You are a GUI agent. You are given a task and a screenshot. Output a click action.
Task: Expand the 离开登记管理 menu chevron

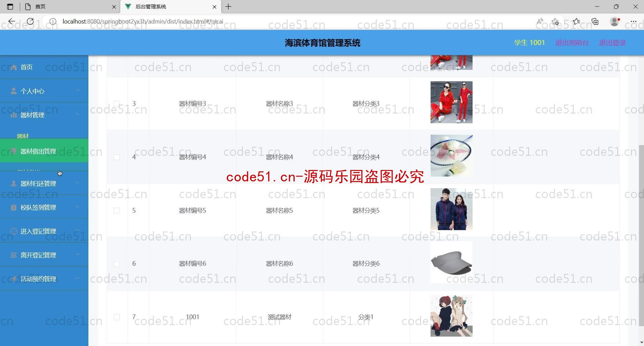78,254
